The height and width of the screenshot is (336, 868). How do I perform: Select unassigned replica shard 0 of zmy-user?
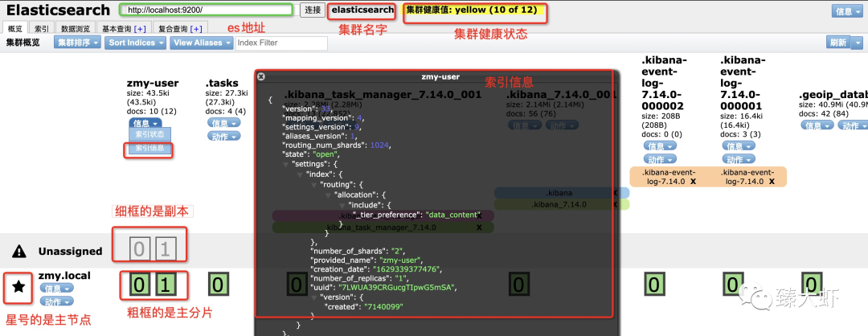coord(140,251)
